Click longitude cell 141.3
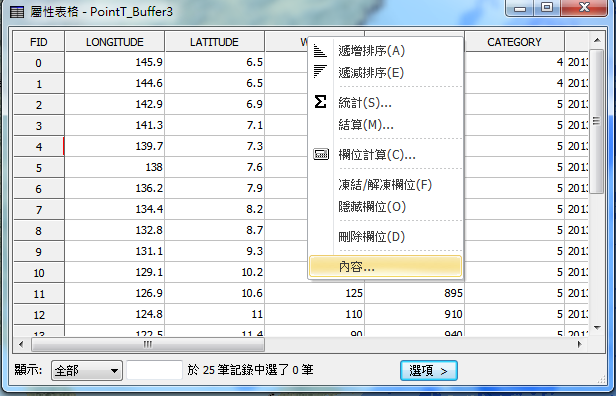 pyautogui.click(x=115, y=125)
